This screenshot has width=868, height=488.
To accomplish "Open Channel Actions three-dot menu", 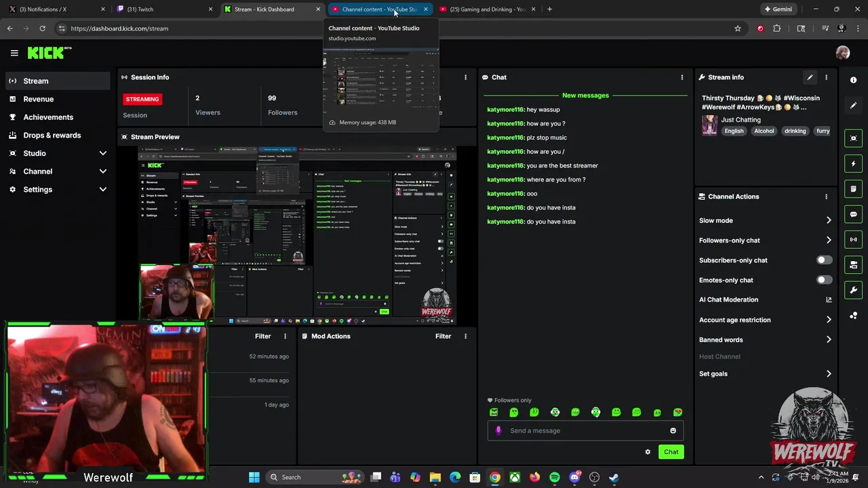I will pyautogui.click(x=826, y=197).
